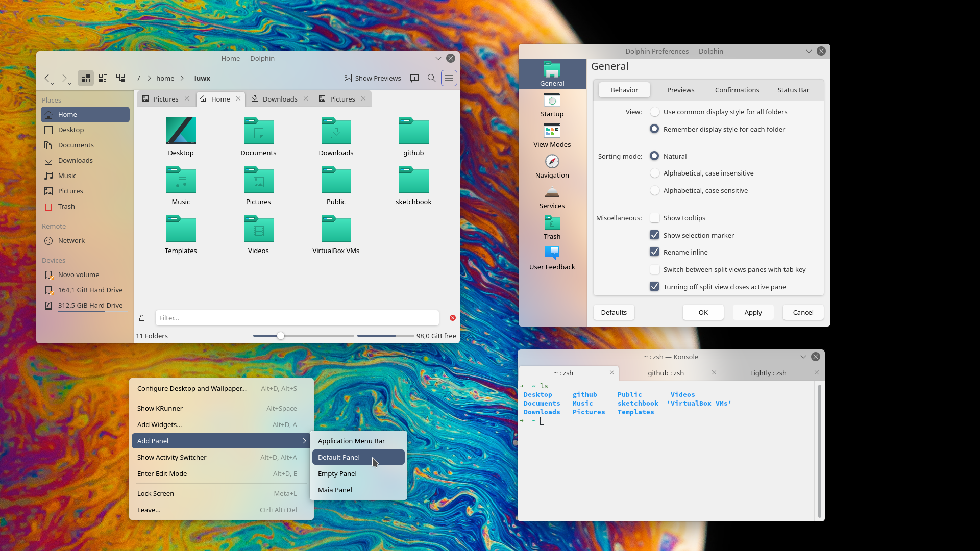Restore Defaults in Dolphin Preferences

(x=614, y=312)
